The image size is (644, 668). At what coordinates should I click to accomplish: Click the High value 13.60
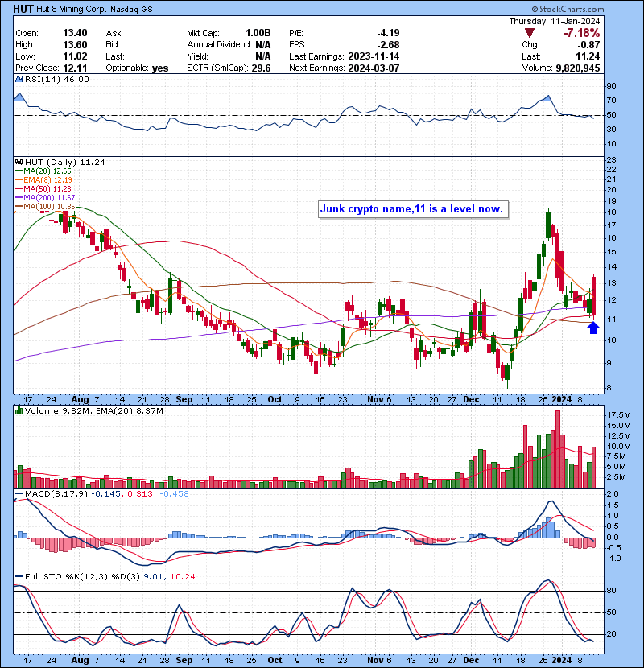[75, 45]
